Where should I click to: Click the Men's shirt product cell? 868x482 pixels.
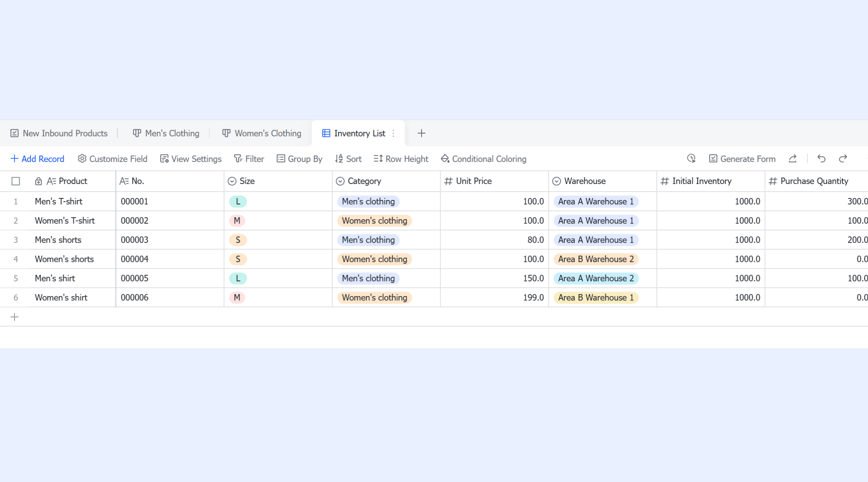(73, 278)
